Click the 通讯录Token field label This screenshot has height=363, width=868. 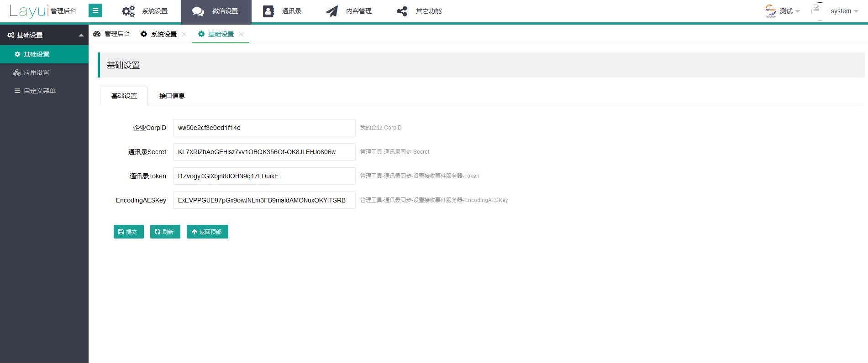148,176
